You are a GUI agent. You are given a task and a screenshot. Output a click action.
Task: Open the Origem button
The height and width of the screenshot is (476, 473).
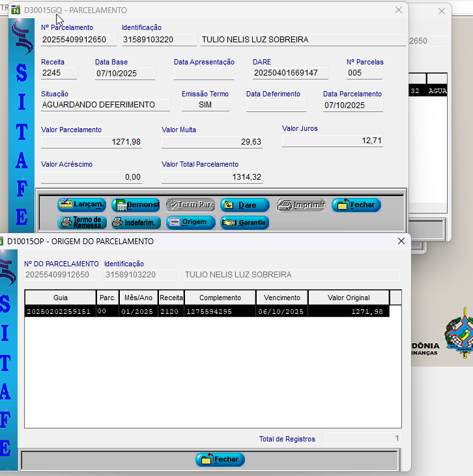pyautogui.click(x=190, y=223)
